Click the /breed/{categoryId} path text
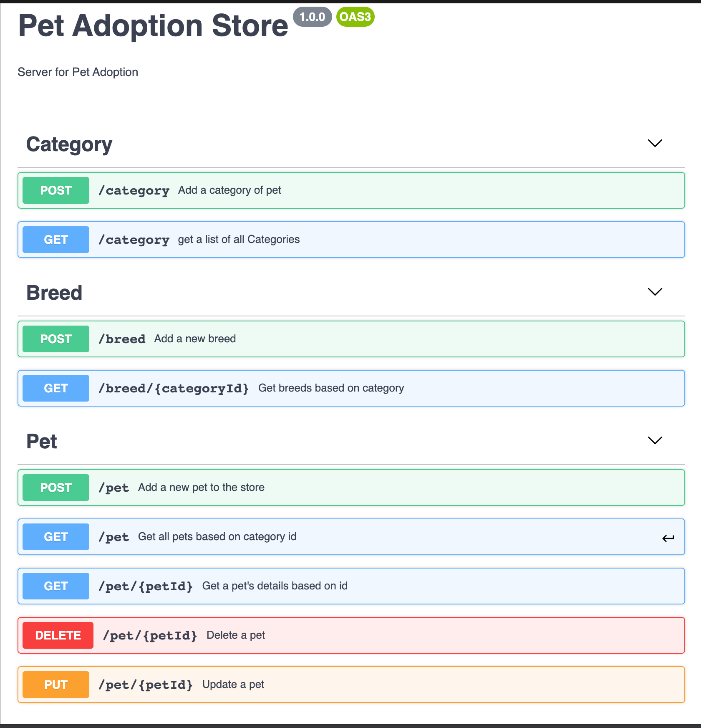This screenshot has height=728, width=701. pyautogui.click(x=174, y=388)
